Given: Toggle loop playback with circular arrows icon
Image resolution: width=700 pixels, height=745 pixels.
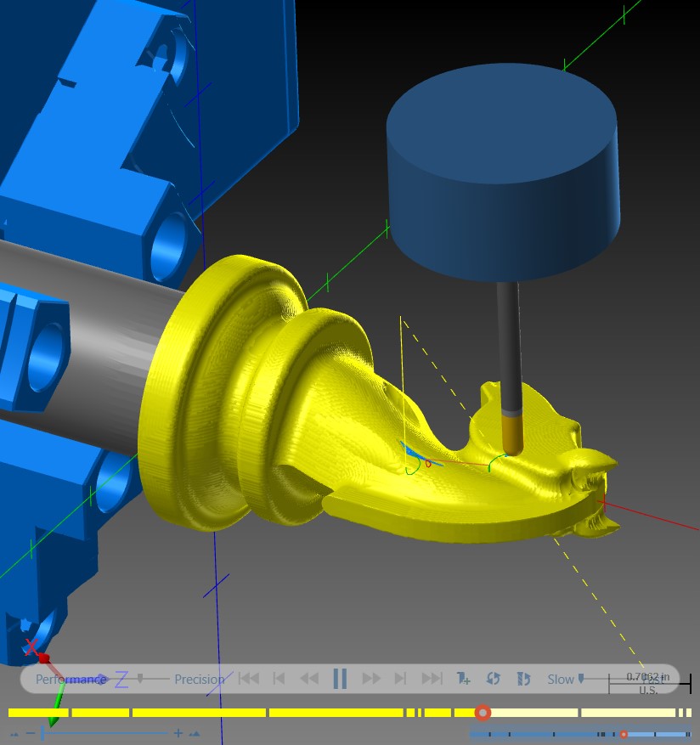Looking at the screenshot, I should pos(494,678).
